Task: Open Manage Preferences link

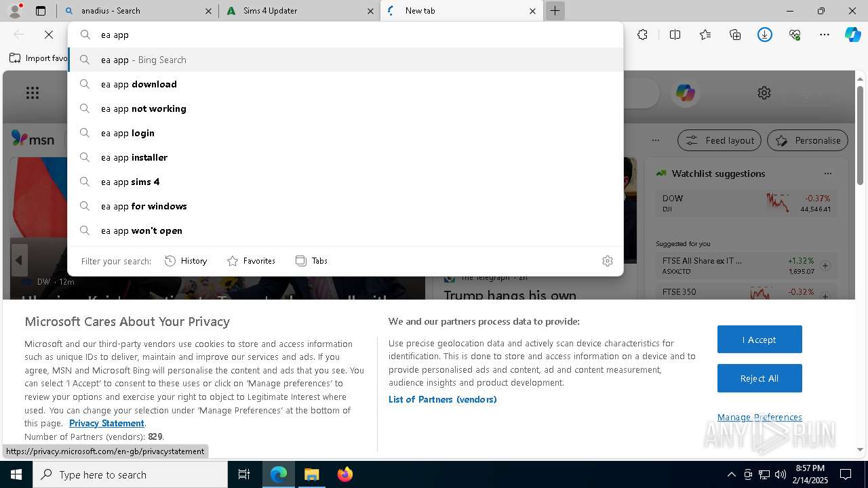Action: (x=759, y=417)
